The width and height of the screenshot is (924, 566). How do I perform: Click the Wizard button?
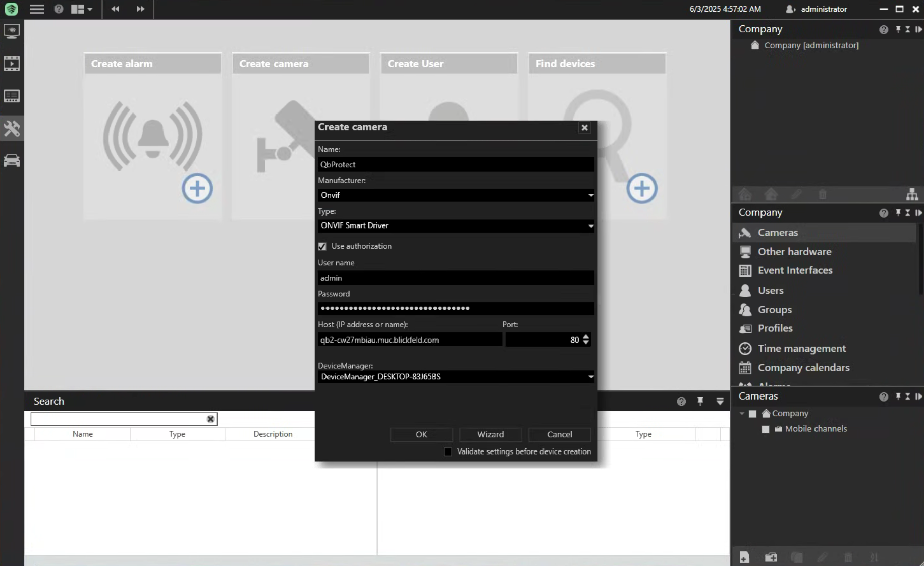pos(490,435)
